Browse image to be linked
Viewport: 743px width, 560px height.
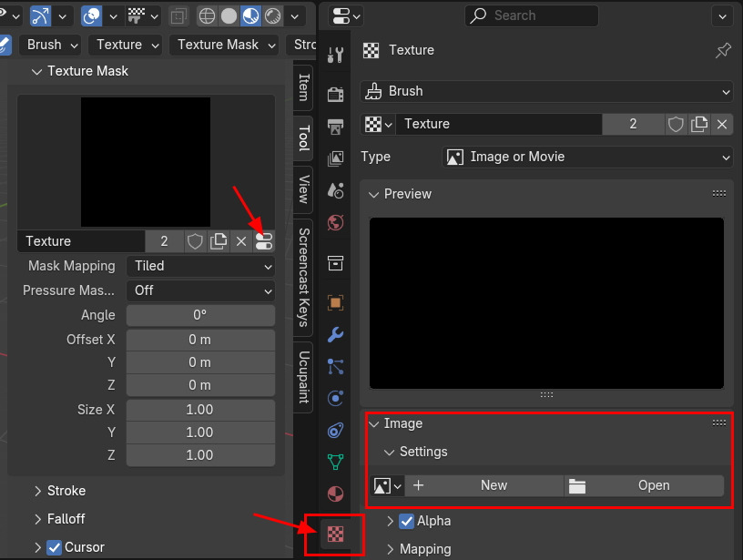(387, 485)
